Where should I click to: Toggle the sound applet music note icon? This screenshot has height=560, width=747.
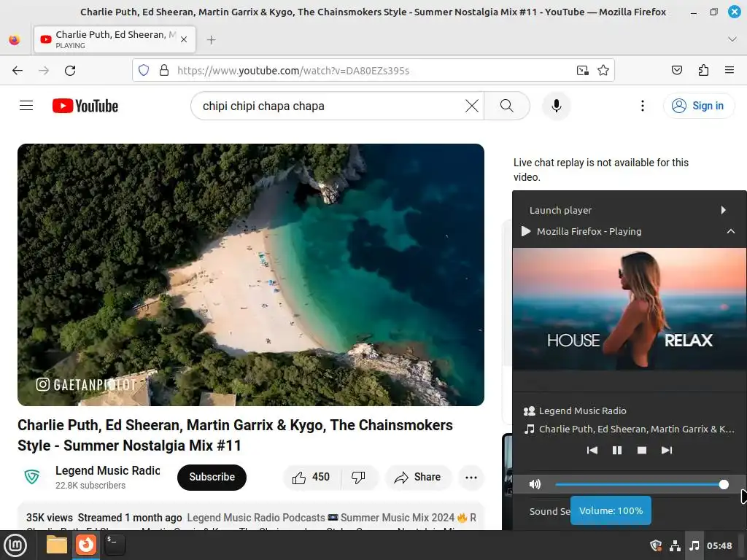(694, 545)
